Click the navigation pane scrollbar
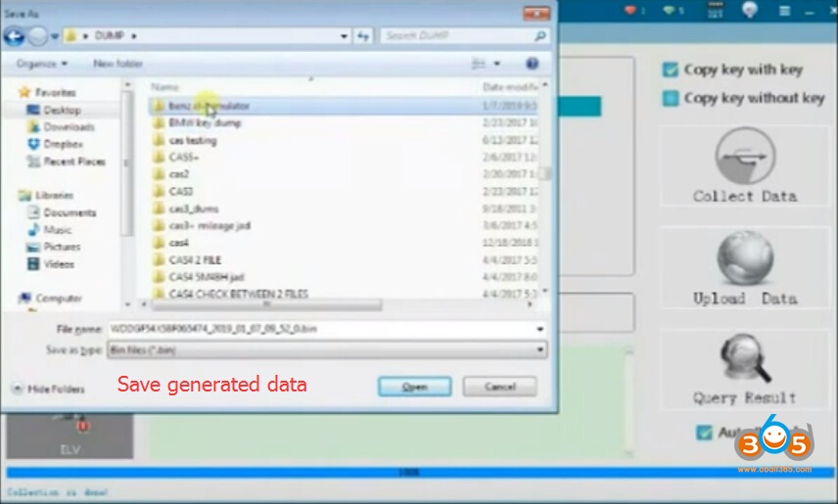This screenshot has height=504, width=838. 127,163
